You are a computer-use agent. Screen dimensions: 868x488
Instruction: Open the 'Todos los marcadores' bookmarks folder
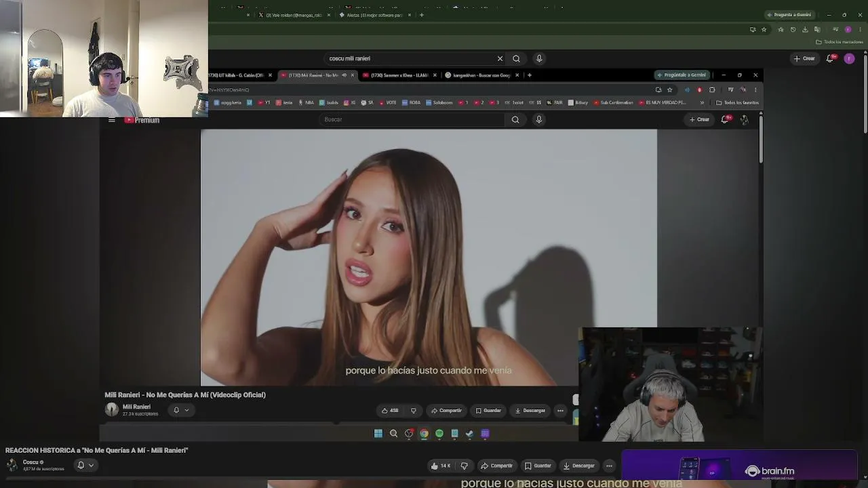(840, 42)
